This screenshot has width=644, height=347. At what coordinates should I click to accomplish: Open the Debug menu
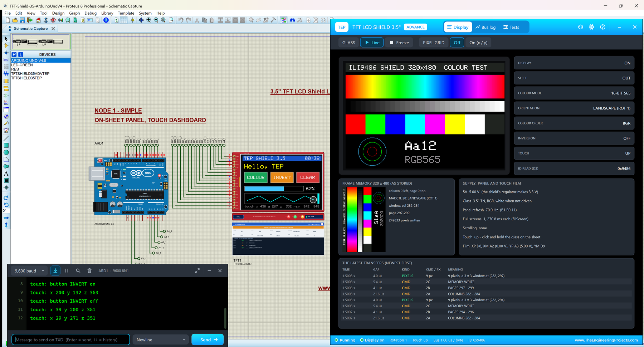click(91, 13)
